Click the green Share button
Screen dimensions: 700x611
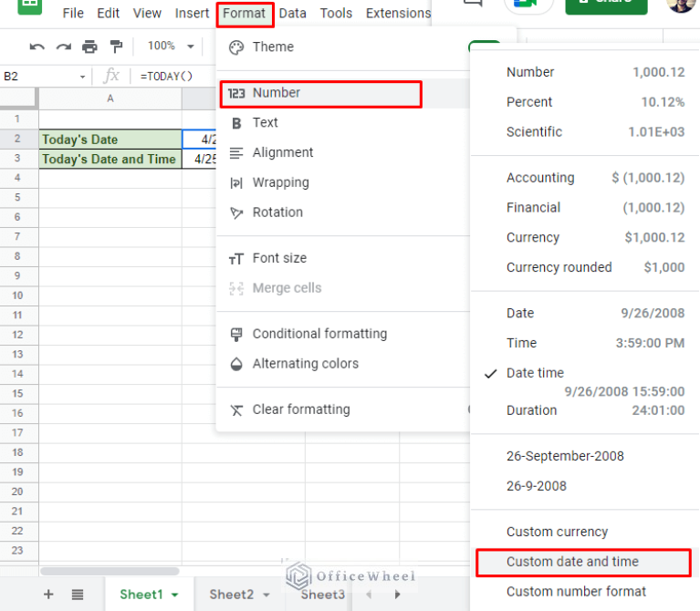click(x=606, y=5)
